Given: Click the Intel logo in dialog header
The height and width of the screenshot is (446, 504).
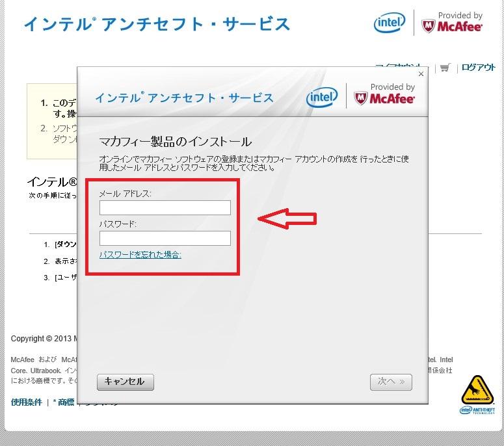Looking at the screenshot, I should 322,97.
